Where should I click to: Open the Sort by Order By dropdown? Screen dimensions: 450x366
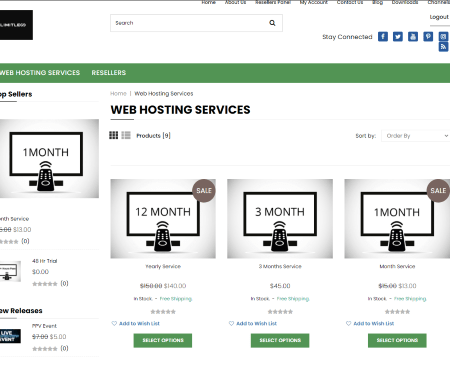(x=416, y=136)
